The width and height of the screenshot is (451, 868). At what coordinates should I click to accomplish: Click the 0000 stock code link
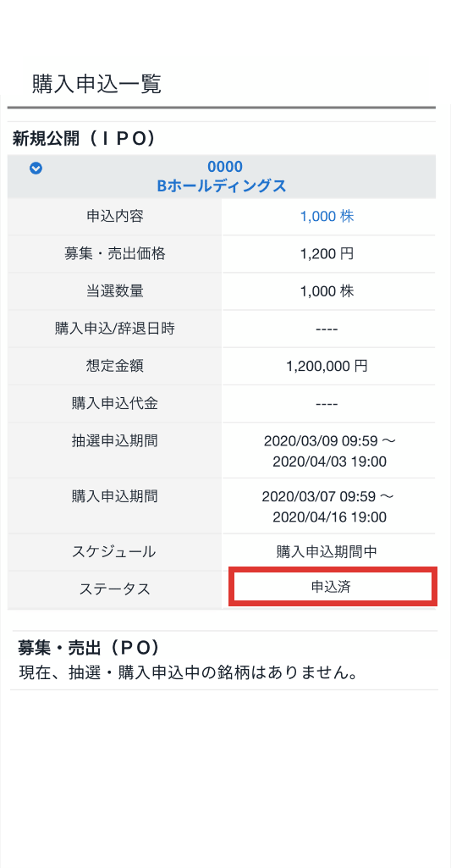point(225,167)
